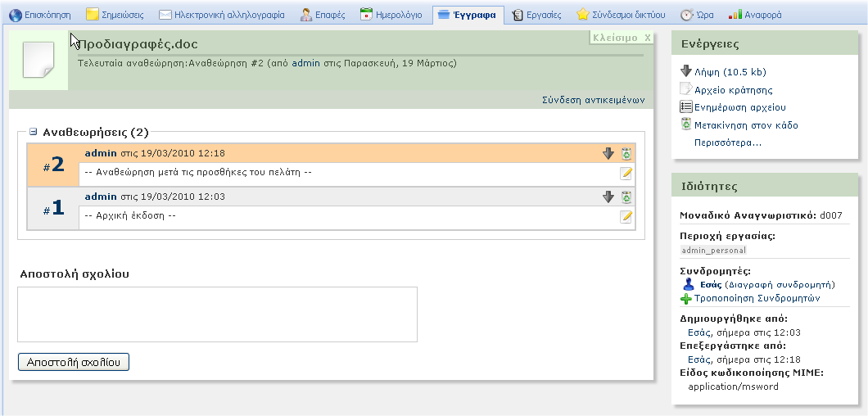Expand Περισσότερα... actions list

tap(727, 142)
